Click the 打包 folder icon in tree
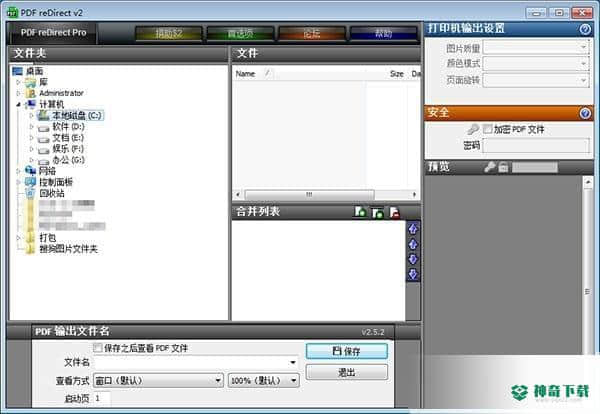 [x=30, y=238]
